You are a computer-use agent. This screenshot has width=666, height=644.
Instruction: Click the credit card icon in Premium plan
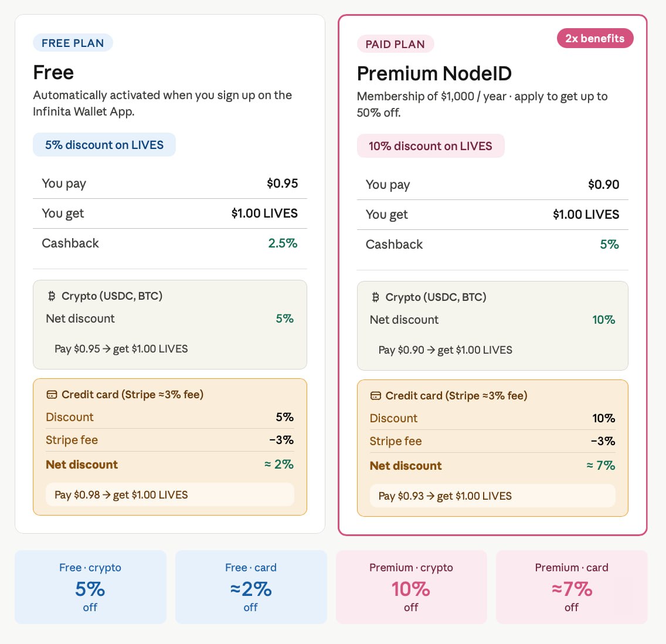coord(376,396)
